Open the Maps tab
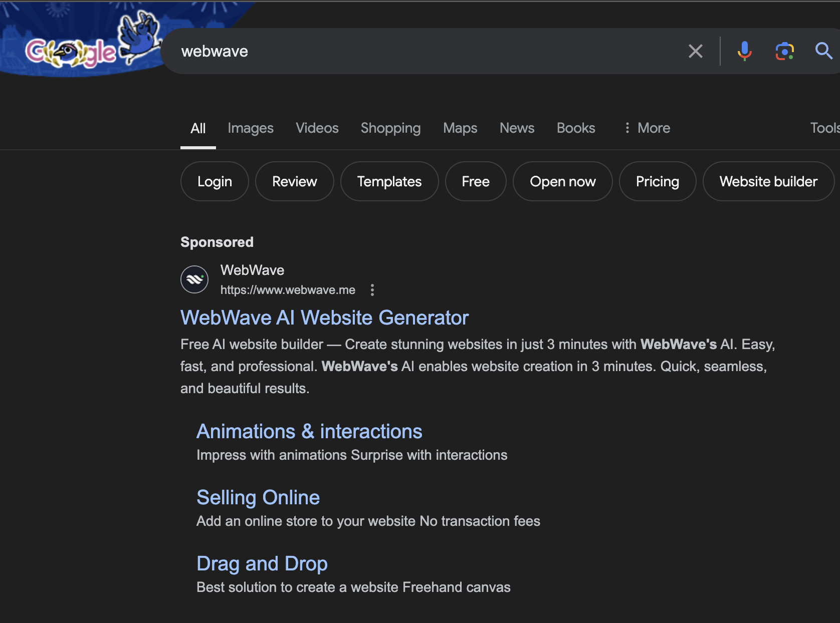The height and width of the screenshot is (623, 840). tap(460, 129)
